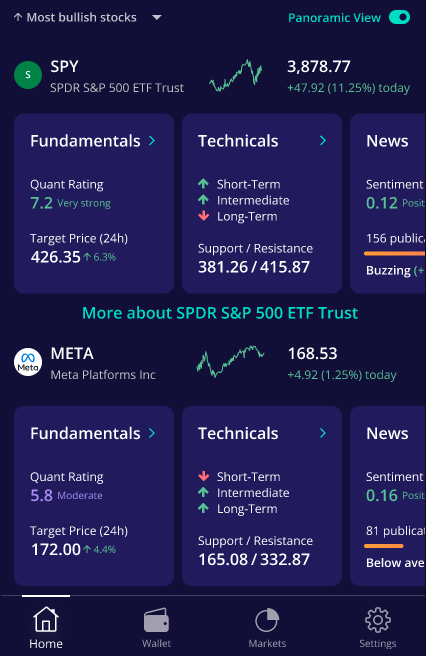This screenshot has width=426, height=656.
Task: Open SPY Quant Rating 7.2 Very strong
Action: pos(70,203)
